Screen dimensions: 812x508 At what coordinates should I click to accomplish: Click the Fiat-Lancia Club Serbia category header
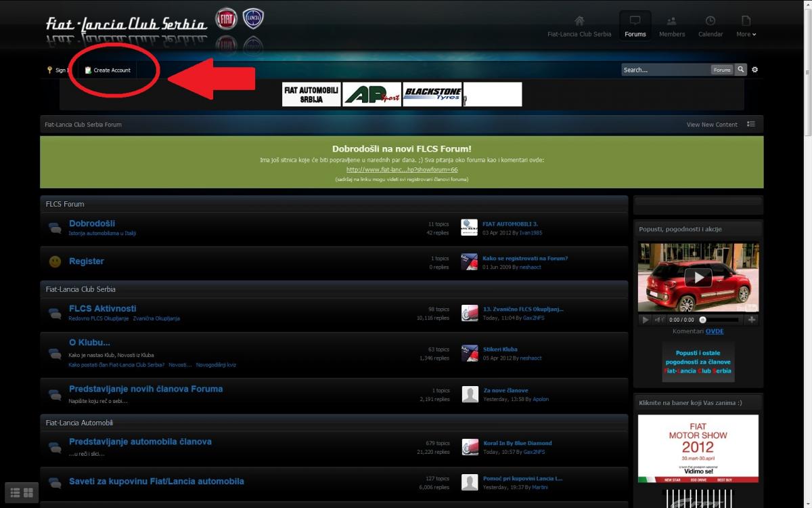(x=81, y=289)
